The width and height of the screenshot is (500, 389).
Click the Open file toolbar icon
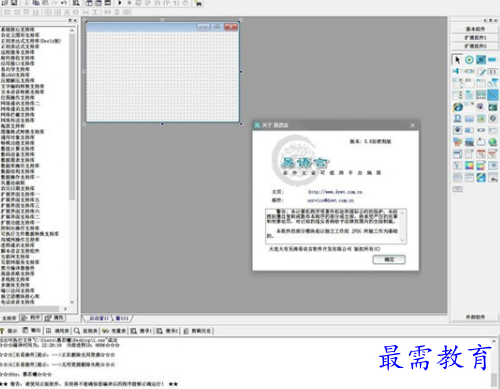[x=5, y=3]
